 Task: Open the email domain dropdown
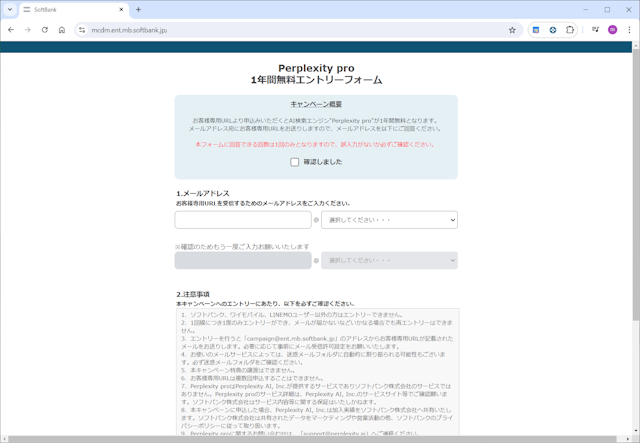pyautogui.click(x=389, y=220)
